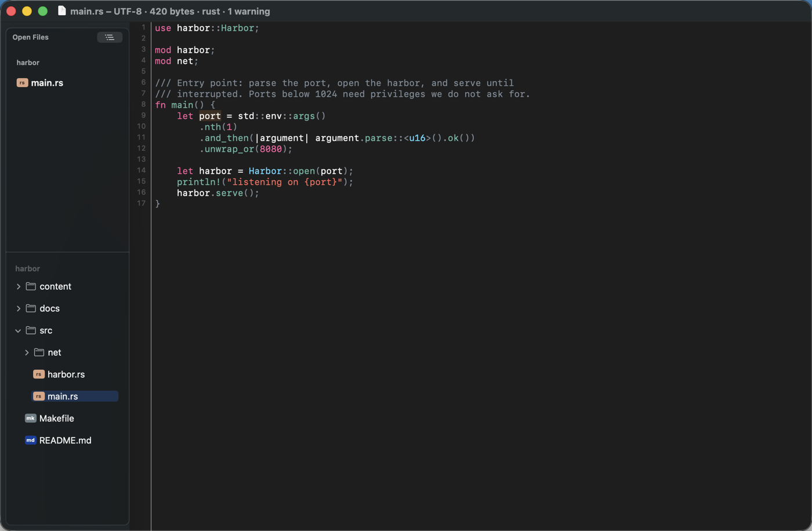Click 'harbor.serve();' on line 16
This screenshot has width=812, height=531.
tap(218, 193)
